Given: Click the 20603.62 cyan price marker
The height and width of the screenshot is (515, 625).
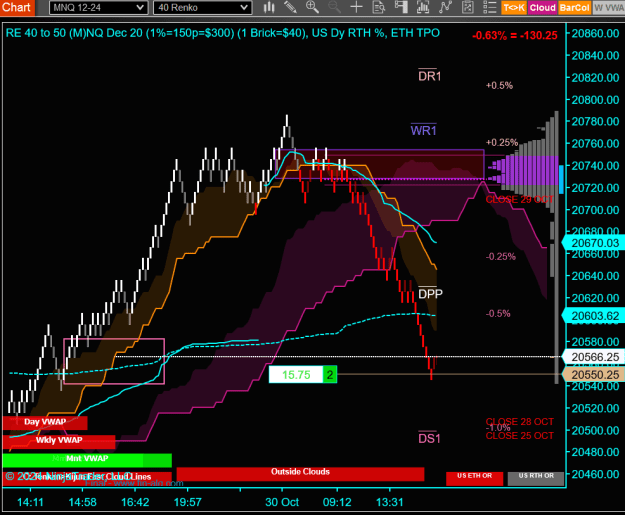Looking at the screenshot, I should pos(595,316).
